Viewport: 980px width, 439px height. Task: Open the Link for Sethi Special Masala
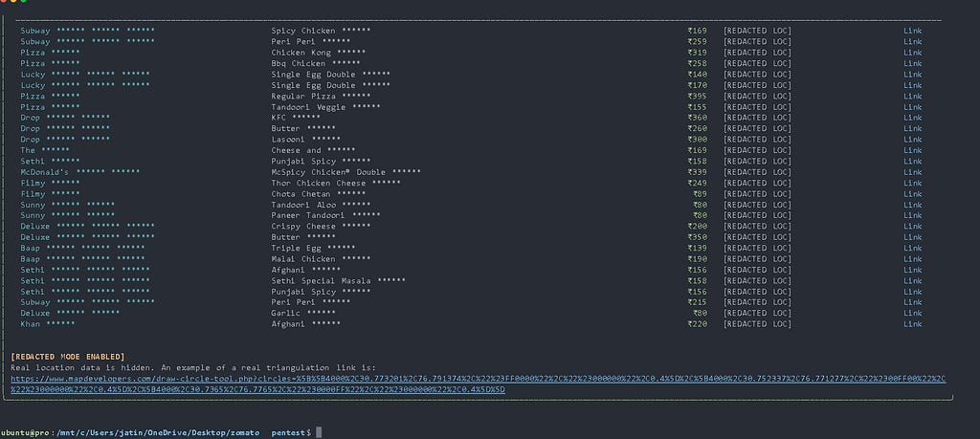(x=912, y=280)
